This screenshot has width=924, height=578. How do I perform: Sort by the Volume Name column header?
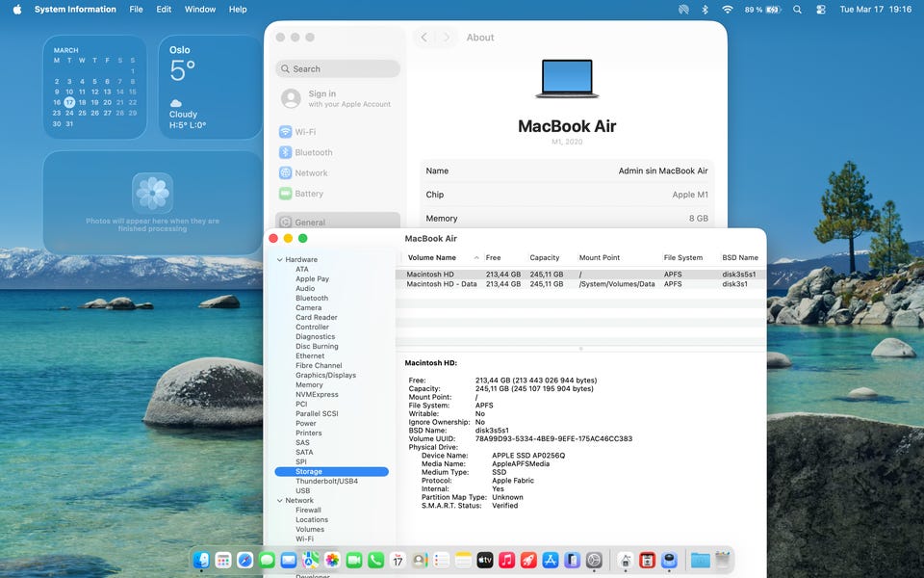432,258
